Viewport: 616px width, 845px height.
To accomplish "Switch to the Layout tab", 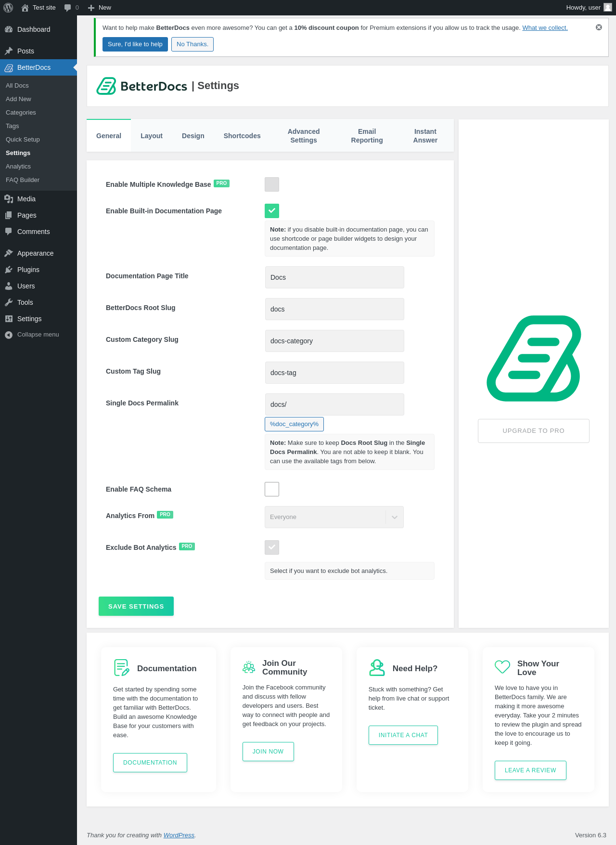I will 152,136.
